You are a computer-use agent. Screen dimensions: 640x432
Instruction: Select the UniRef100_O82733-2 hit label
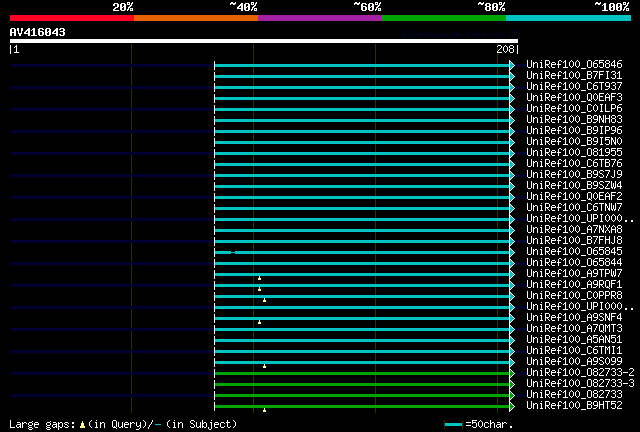580,372
